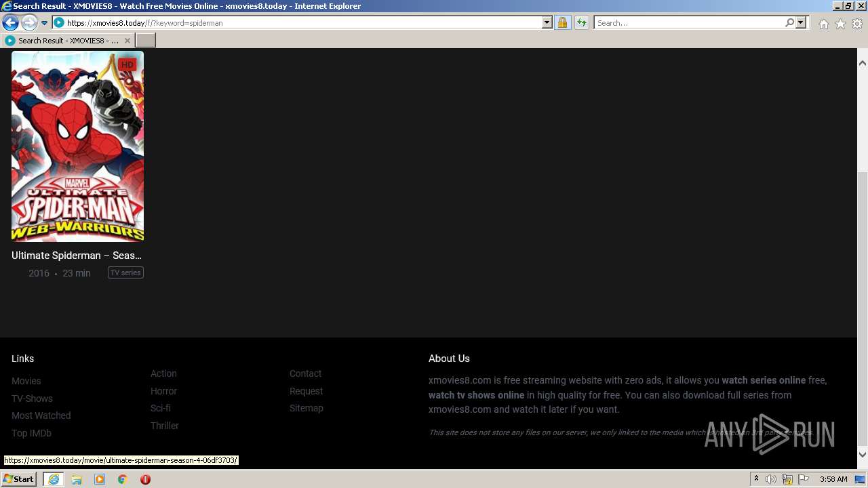Click the 2016 year text
Screen dimensions: 868x488
39,273
